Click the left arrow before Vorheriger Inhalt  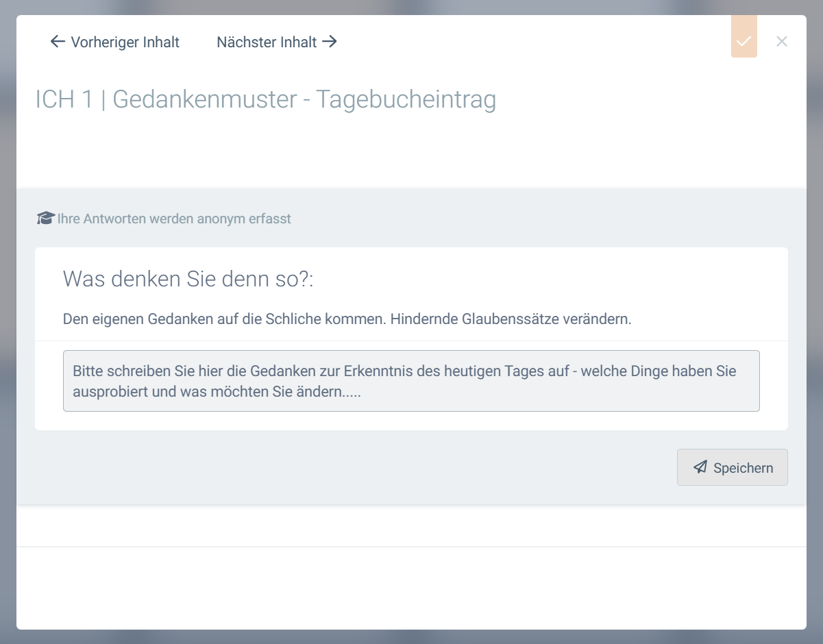pyautogui.click(x=58, y=42)
